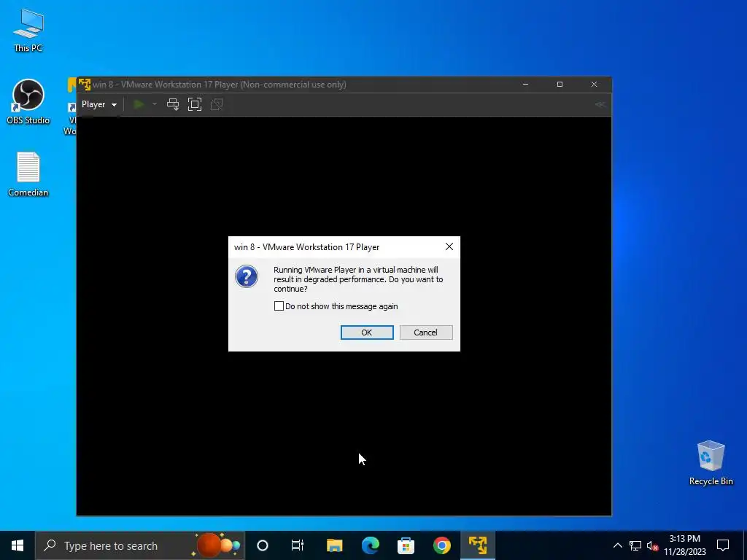Click Cancel in the VMware dialog
Screen dimensions: 747x560
click(x=426, y=332)
